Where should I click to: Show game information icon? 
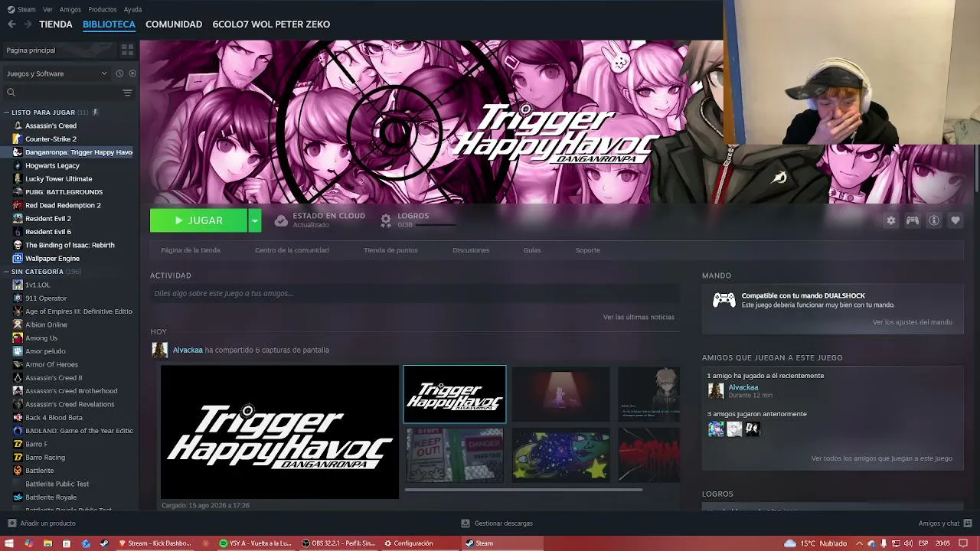pyautogui.click(x=933, y=220)
